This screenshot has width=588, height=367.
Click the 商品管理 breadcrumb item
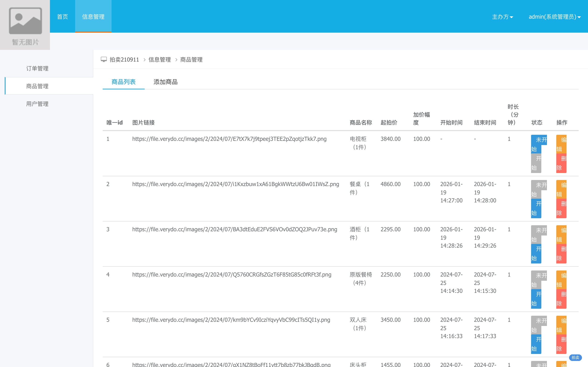coord(191,59)
